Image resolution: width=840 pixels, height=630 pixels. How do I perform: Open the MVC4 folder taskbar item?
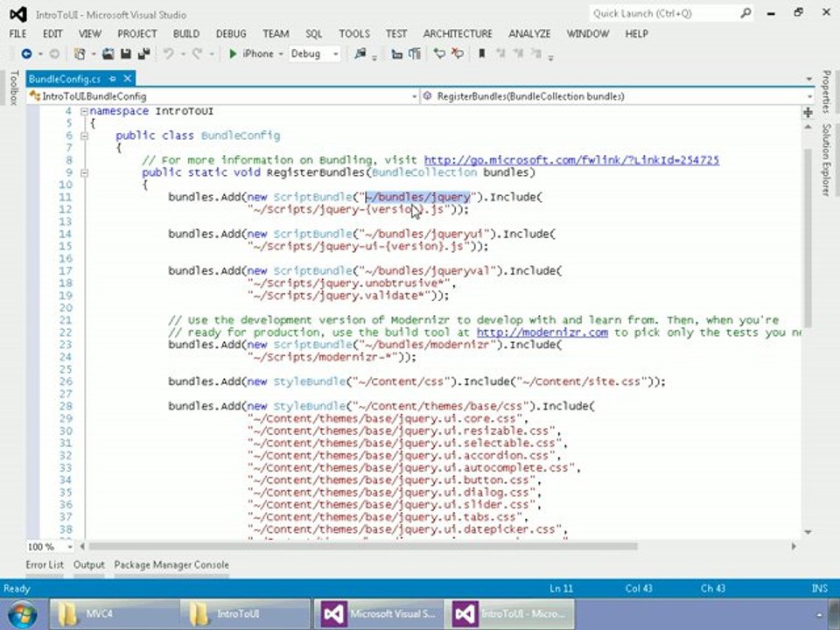tap(114, 614)
